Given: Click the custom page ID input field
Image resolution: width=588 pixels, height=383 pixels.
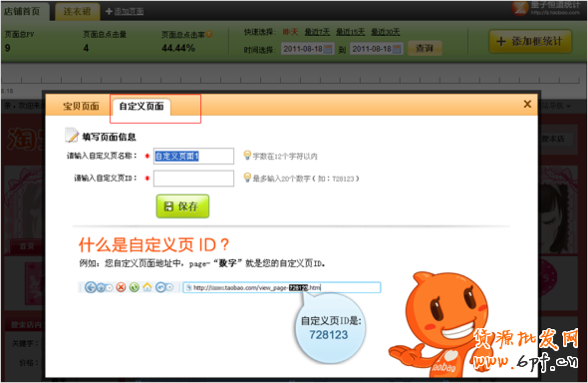Looking at the screenshot, I should point(193,179).
